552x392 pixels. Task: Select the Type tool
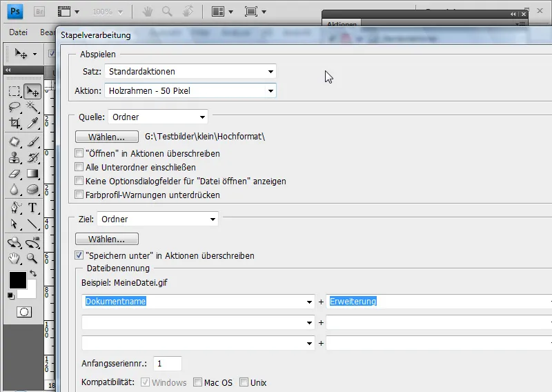(x=32, y=208)
